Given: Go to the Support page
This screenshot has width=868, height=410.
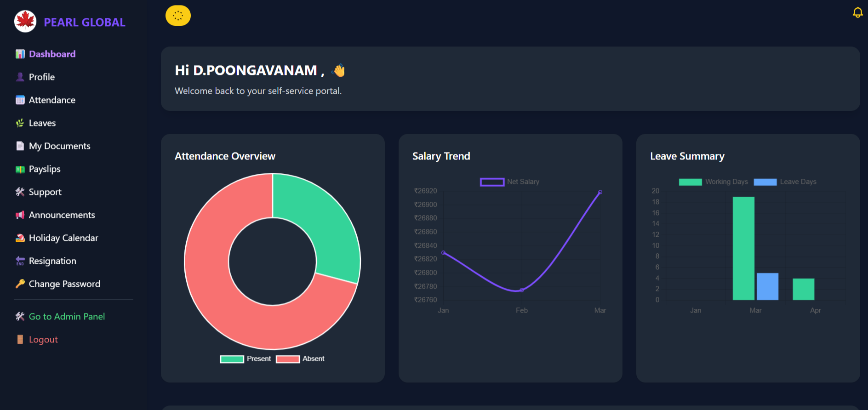Looking at the screenshot, I should [x=45, y=192].
